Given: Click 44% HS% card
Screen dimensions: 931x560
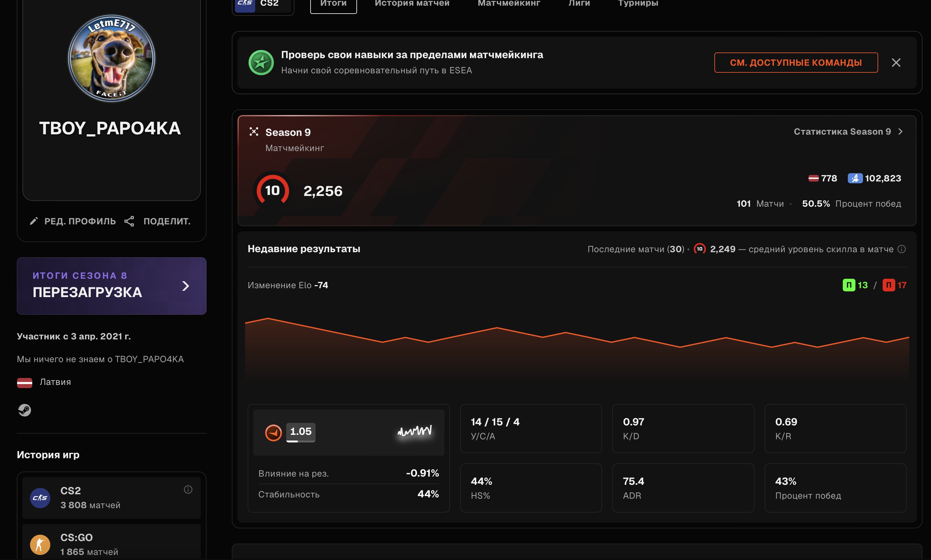Looking at the screenshot, I should pos(531,488).
